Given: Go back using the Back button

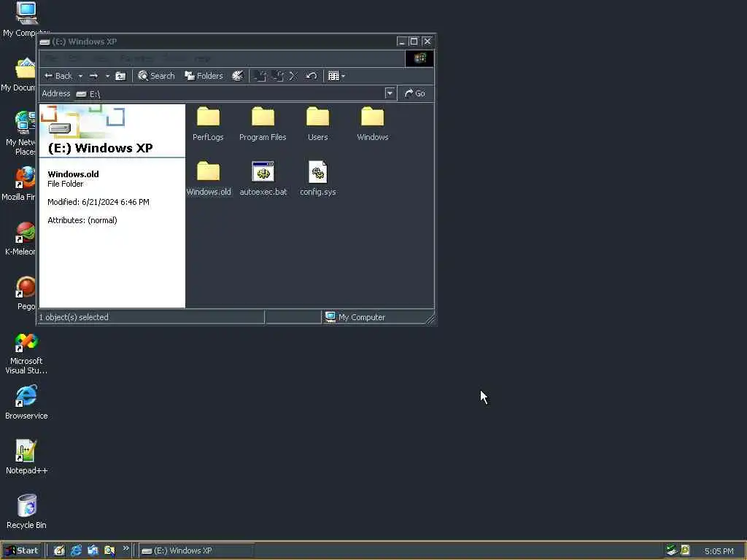Looking at the screenshot, I should coord(58,76).
